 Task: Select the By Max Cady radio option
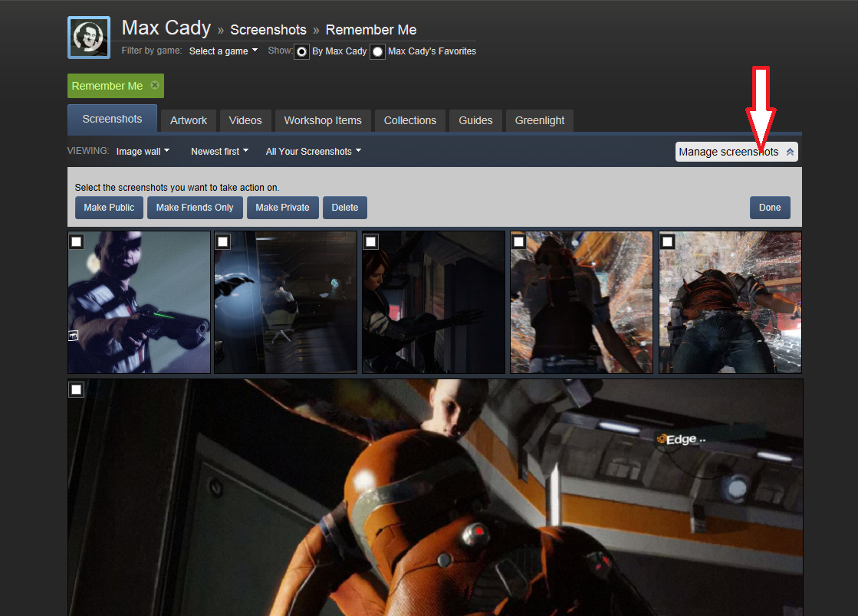tap(301, 52)
